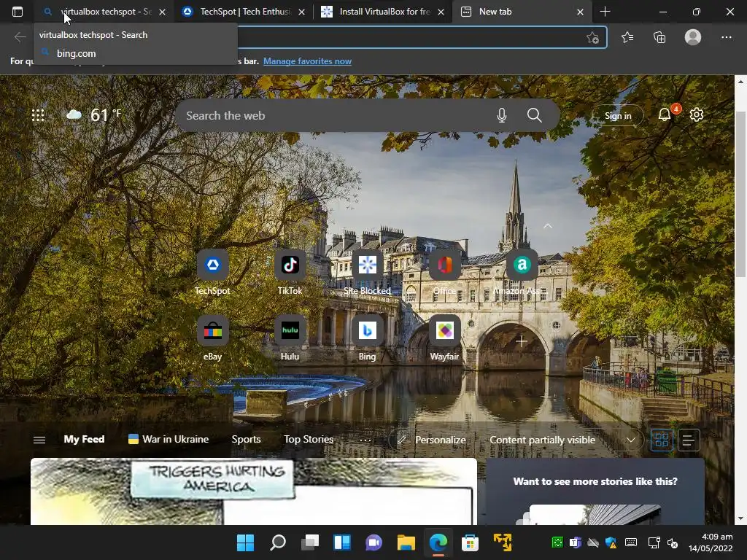747x560 pixels.
Task: Open the TikTok quick link
Action: 290,273
